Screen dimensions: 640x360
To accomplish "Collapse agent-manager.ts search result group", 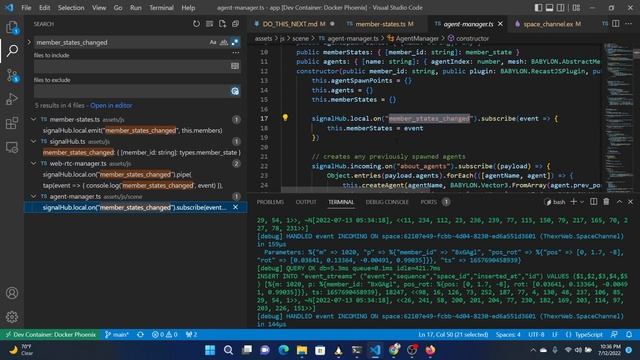I will click(x=33, y=196).
